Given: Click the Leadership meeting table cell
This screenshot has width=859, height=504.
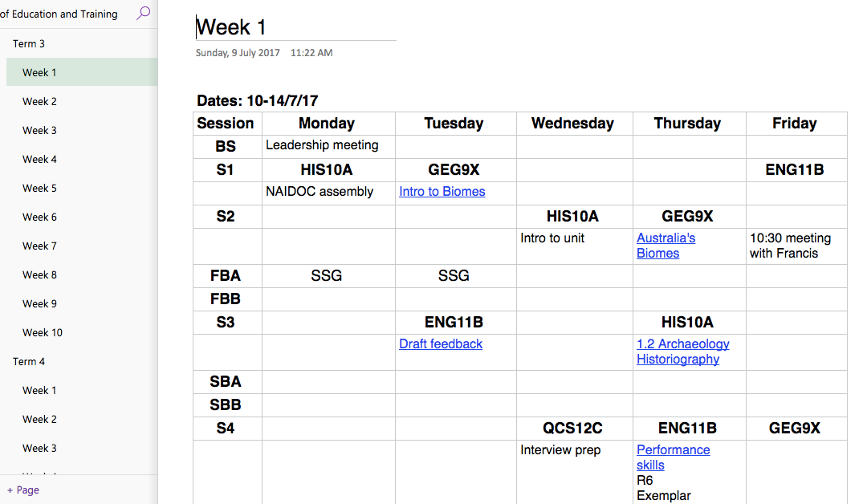Looking at the screenshot, I should [x=322, y=145].
